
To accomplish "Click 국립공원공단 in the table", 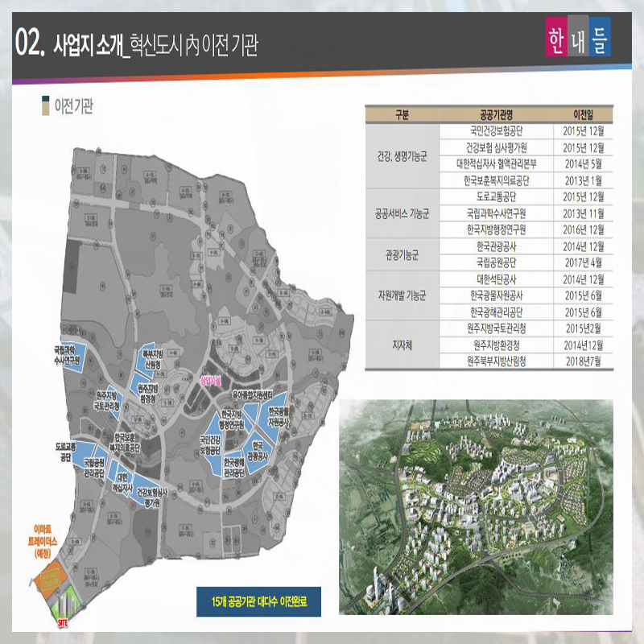I will (496, 263).
